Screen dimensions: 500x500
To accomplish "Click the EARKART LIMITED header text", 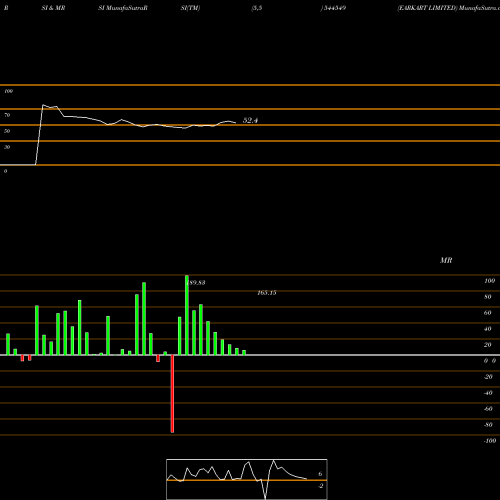I will (427, 8).
